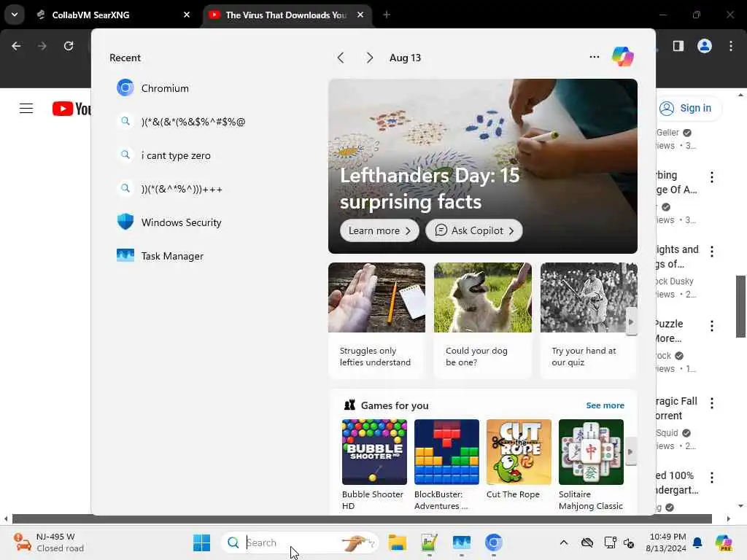Click the cloud sync-off tray icon
The height and width of the screenshot is (560, 747).
click(587, 542)
